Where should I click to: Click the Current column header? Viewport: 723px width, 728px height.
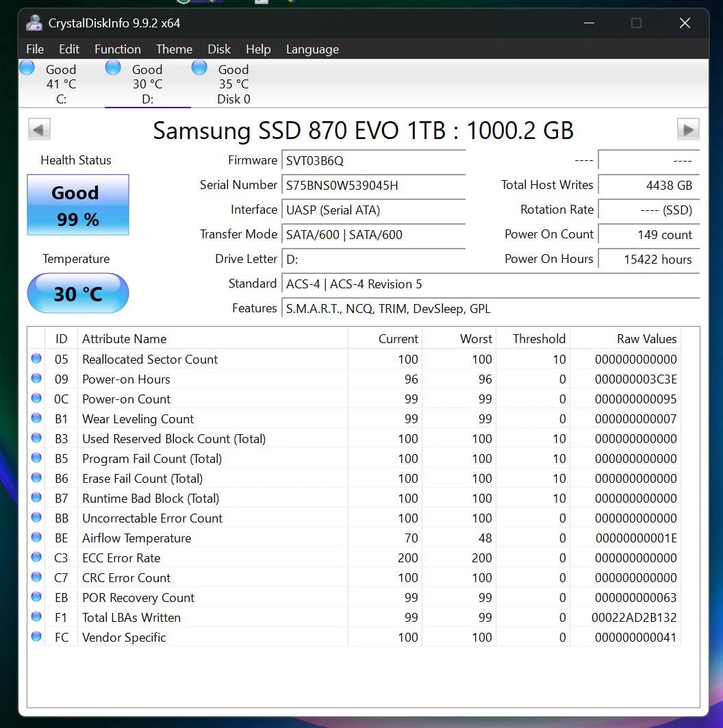385,338
